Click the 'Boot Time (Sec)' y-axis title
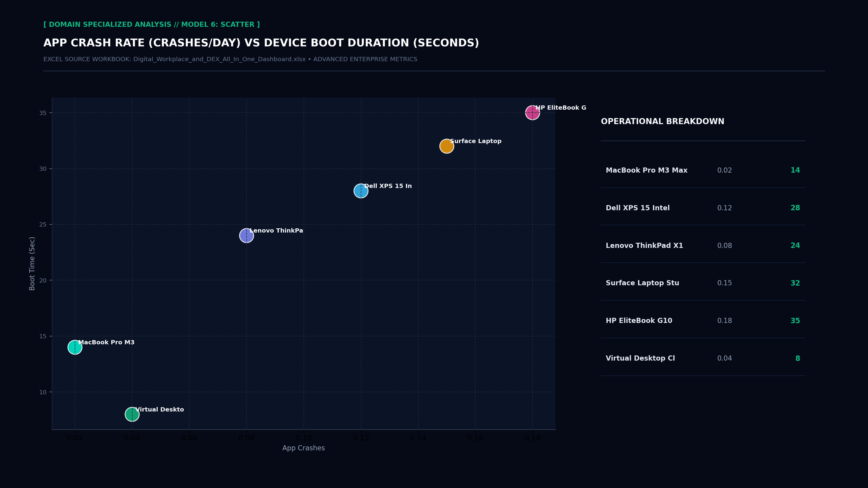 [32, 263]
